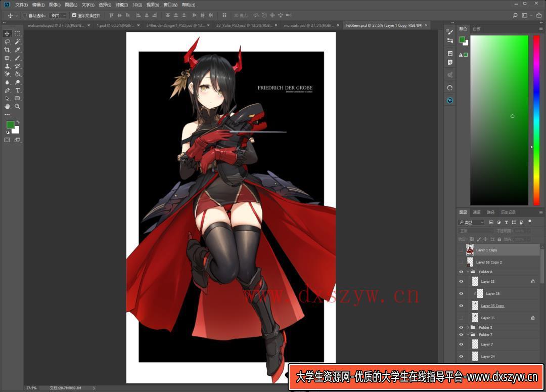Toggle the 显示变换控件 checkbox
Screen dimensions: 546x392
pyautogui.click(x=74, y=15)
